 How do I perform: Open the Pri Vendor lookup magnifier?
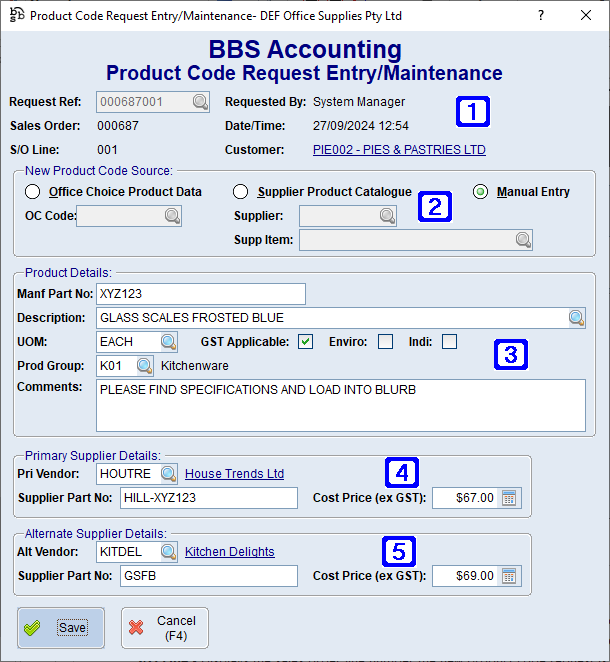coord(168,474)
